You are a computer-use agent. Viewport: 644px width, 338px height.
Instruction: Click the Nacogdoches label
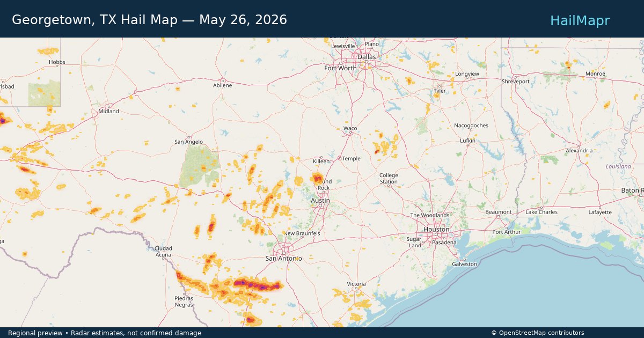[471, 126]
